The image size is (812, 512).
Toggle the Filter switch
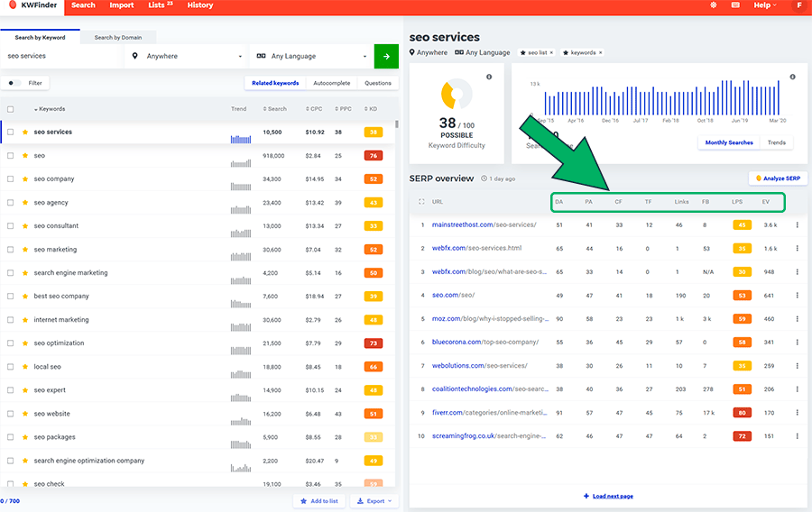(14, 83)
